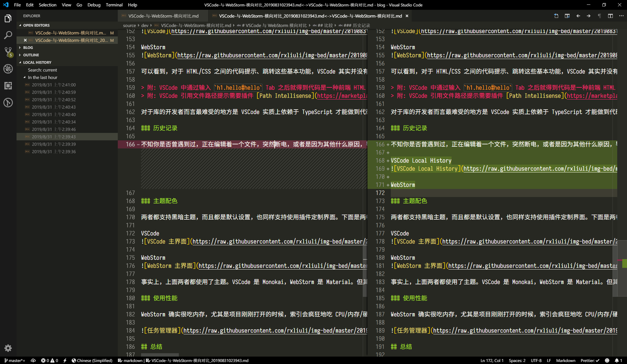Image resolution: width=627 pixels, height=364 pixels.
Task: Click the master branch indicator in status bar
Action: click(15, 360)
